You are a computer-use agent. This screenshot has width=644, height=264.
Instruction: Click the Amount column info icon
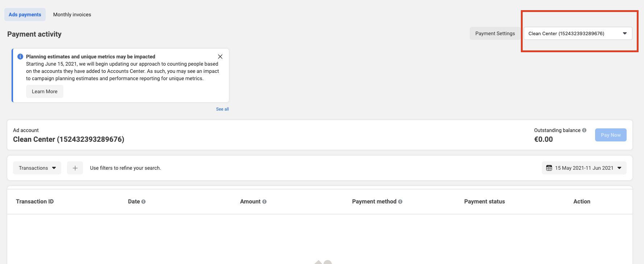(264, 202)
